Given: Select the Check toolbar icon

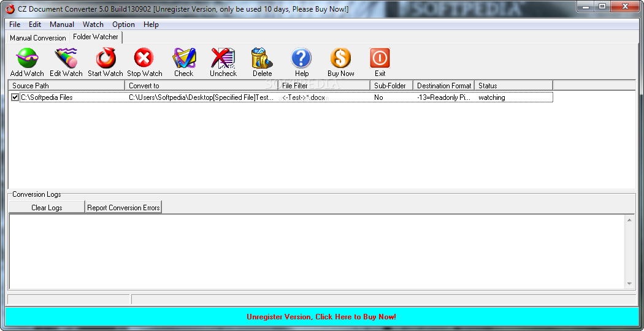Looking at the screenshot, I should click(183, 58).
